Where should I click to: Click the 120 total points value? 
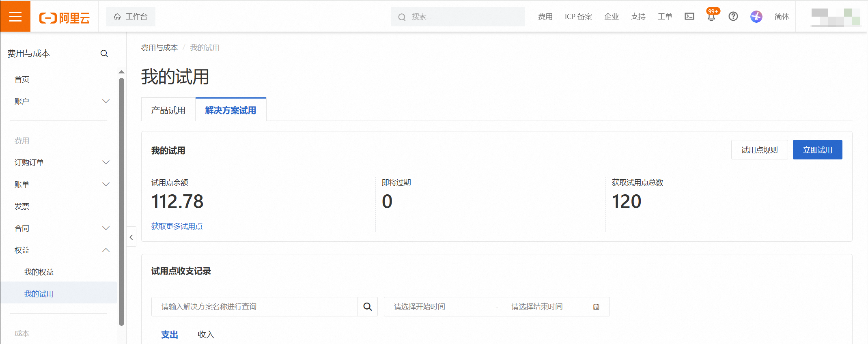click(x=627, y=202)
